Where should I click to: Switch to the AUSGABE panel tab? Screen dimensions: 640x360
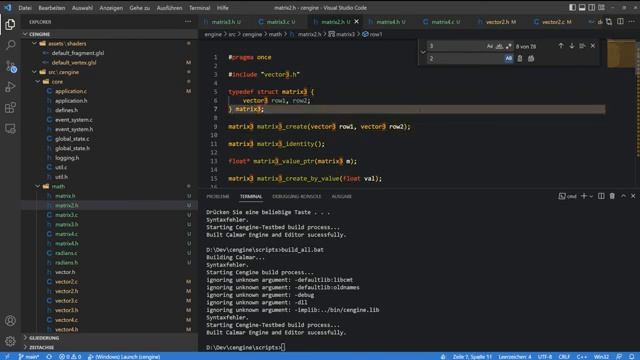point(342,196)
